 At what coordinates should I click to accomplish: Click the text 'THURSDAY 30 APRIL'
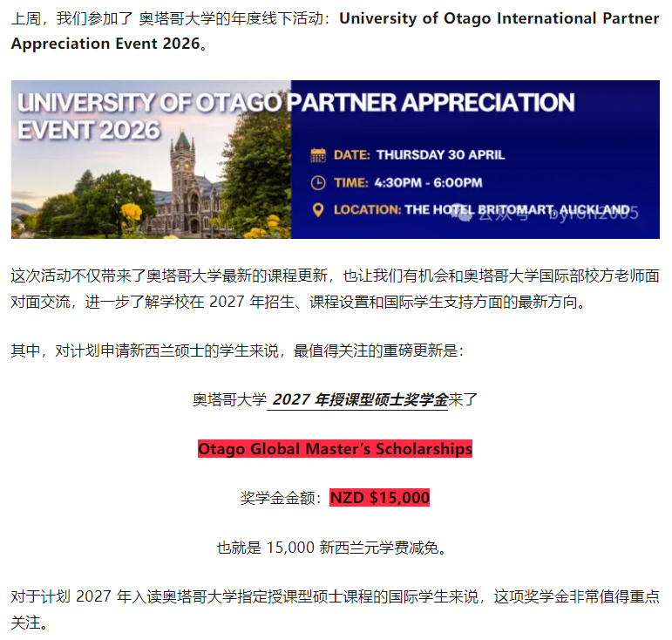click(440, 154)
